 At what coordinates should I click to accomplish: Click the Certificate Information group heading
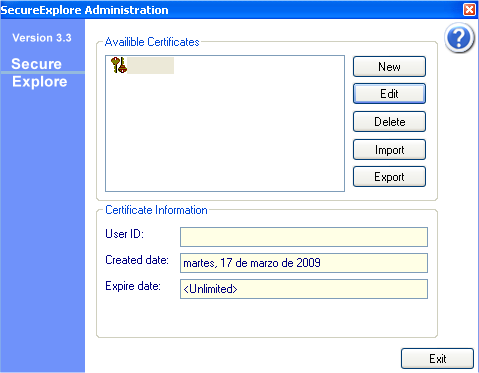(x=156, y=210)
